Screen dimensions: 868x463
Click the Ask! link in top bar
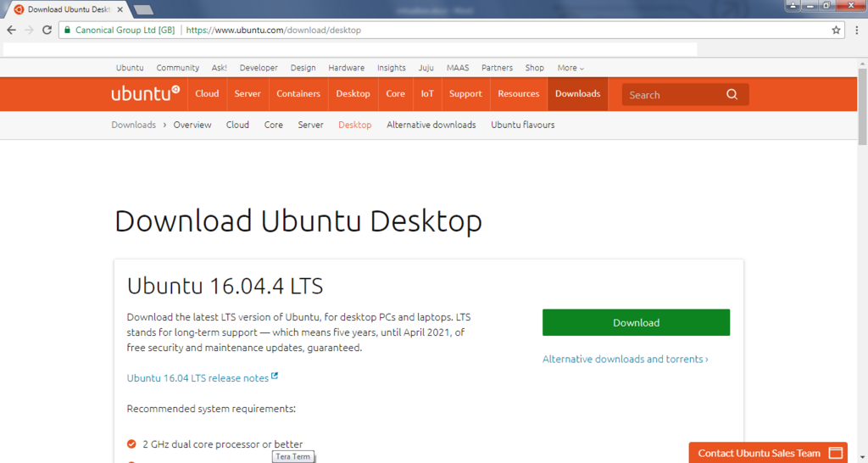220,68
